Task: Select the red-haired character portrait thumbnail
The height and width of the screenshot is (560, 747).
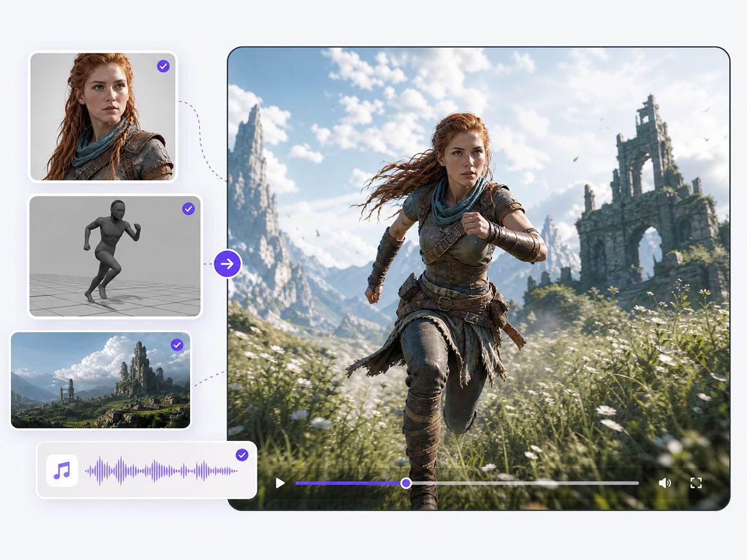Action: pos(103,117)
